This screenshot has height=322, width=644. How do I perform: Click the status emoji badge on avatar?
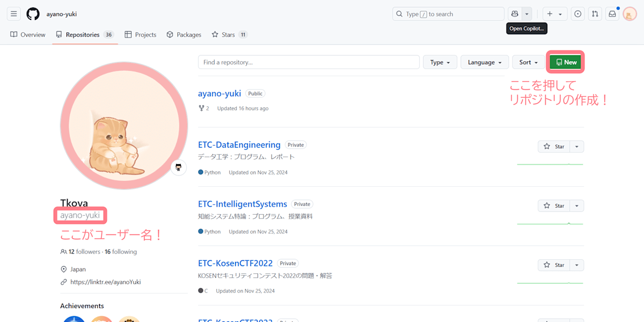click(x=179, y=167)
